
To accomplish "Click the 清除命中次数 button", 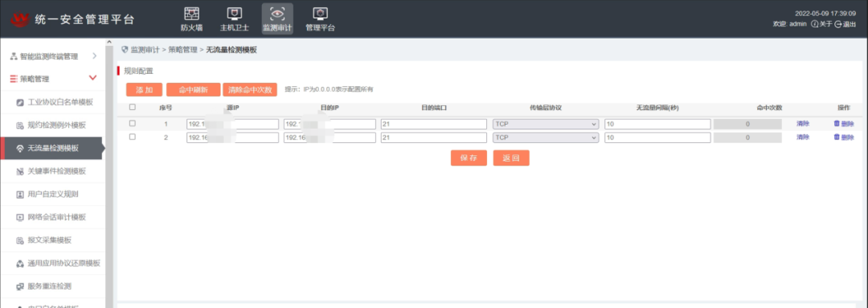I will click(250, 90).
